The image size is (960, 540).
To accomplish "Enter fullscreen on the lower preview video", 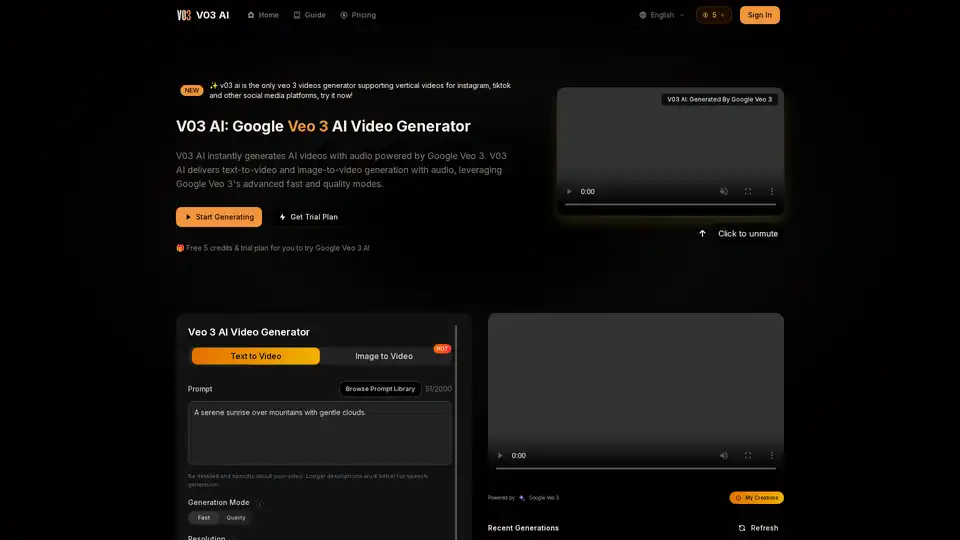I will (748, 455).
